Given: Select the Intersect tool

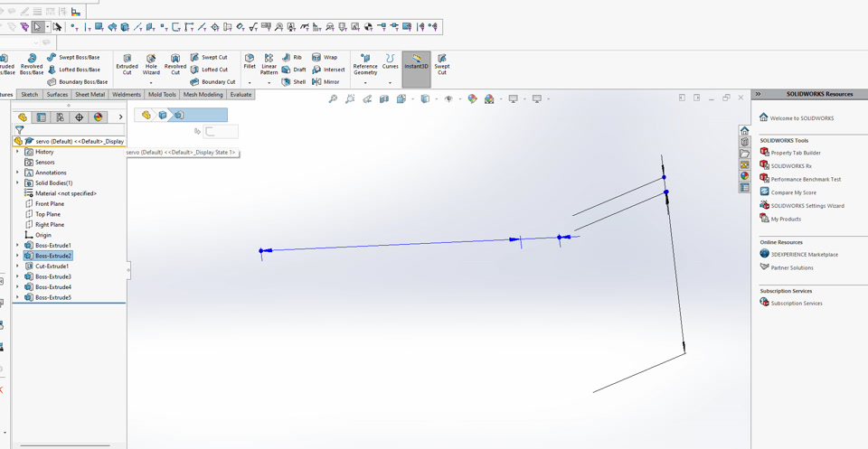Looking at the screenshot, I should tap(328, 70).
